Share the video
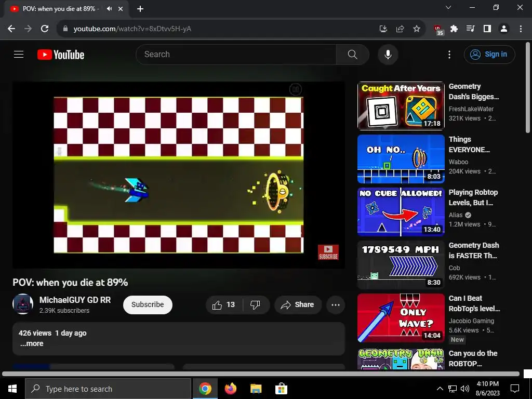Viewport: 532px width, 399px height. tap(298, 304)
